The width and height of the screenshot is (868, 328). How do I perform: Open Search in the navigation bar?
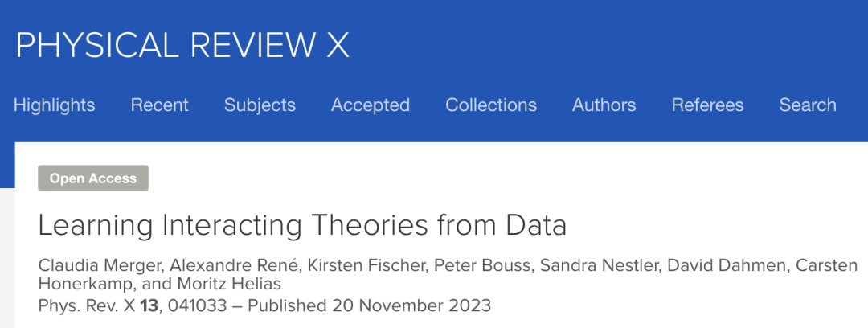pos(808,105)
